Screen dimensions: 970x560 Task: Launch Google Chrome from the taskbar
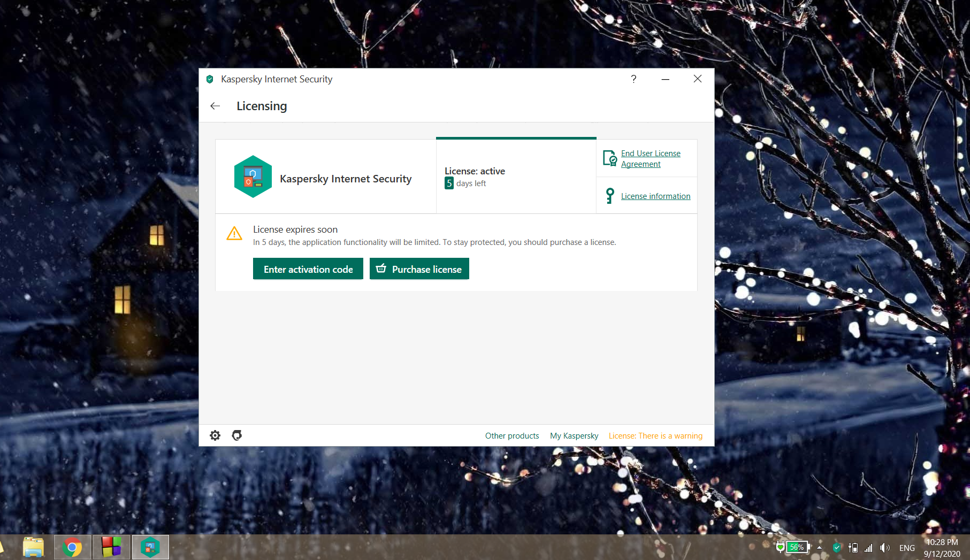tap(72, 547)
